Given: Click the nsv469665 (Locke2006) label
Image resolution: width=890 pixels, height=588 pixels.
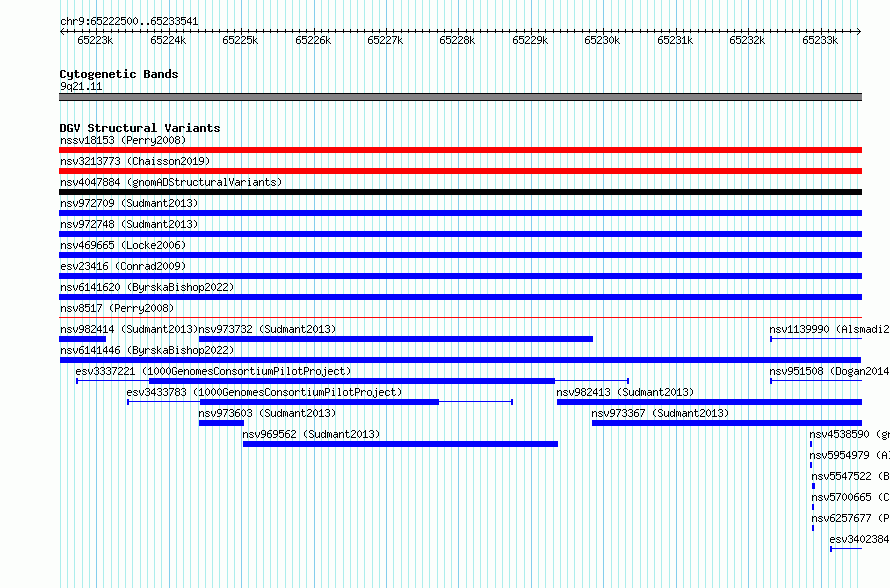Looking at the screenshot, I should 123,245.
